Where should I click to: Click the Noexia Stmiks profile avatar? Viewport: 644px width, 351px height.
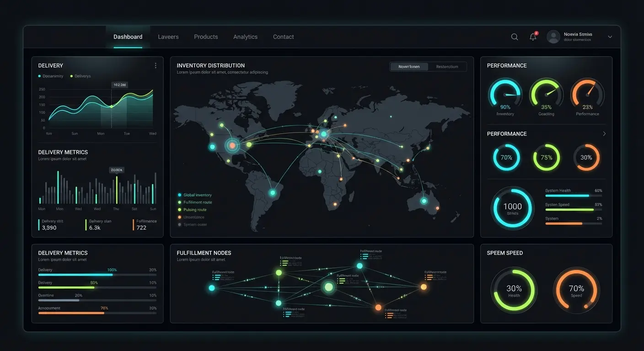click(x=553, y=37)
